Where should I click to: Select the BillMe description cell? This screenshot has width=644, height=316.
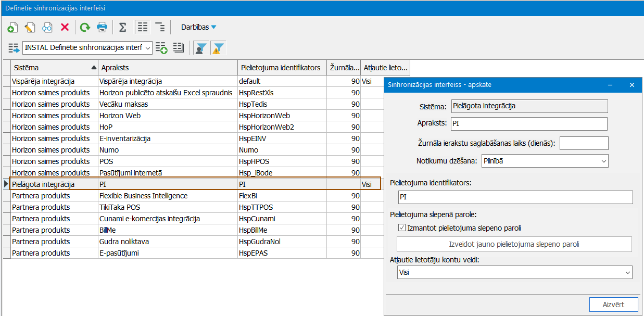click(x=167, y=230)
